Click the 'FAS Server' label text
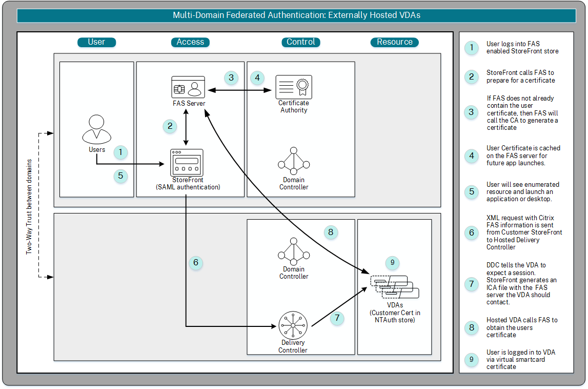588x389 pixels. [189, 103]
